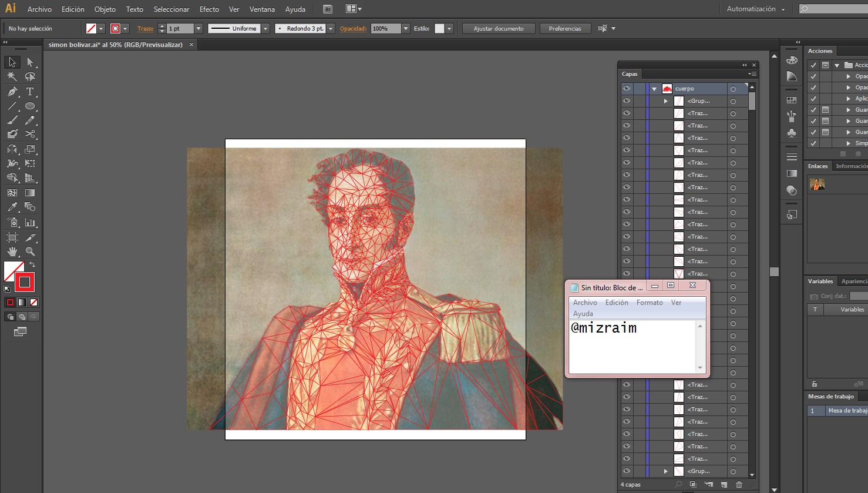
Task: Select the Blend tool
Action: pos(30,207)
